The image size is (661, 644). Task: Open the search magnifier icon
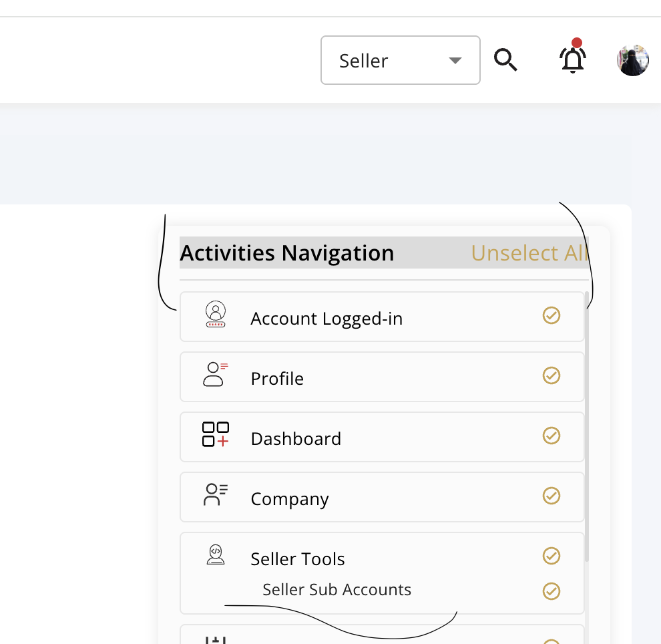(505, 60)
